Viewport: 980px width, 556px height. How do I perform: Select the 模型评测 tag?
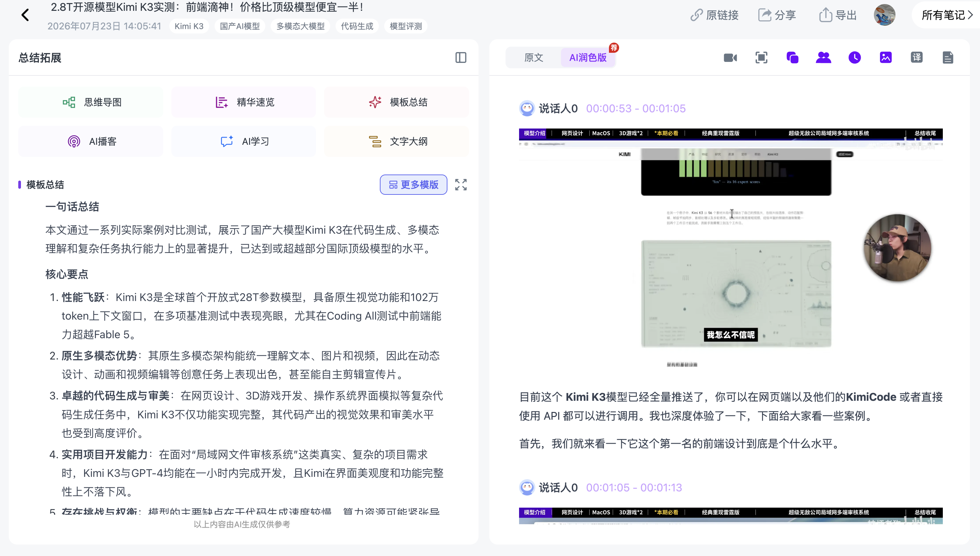pyautogui.click(x=406, y=26)
